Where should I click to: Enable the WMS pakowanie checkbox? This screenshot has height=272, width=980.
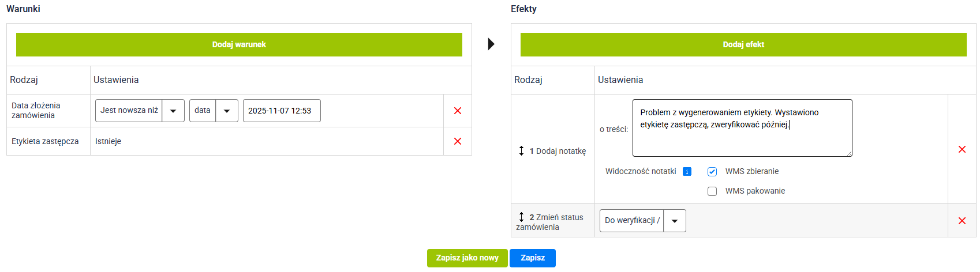[712, 191]
